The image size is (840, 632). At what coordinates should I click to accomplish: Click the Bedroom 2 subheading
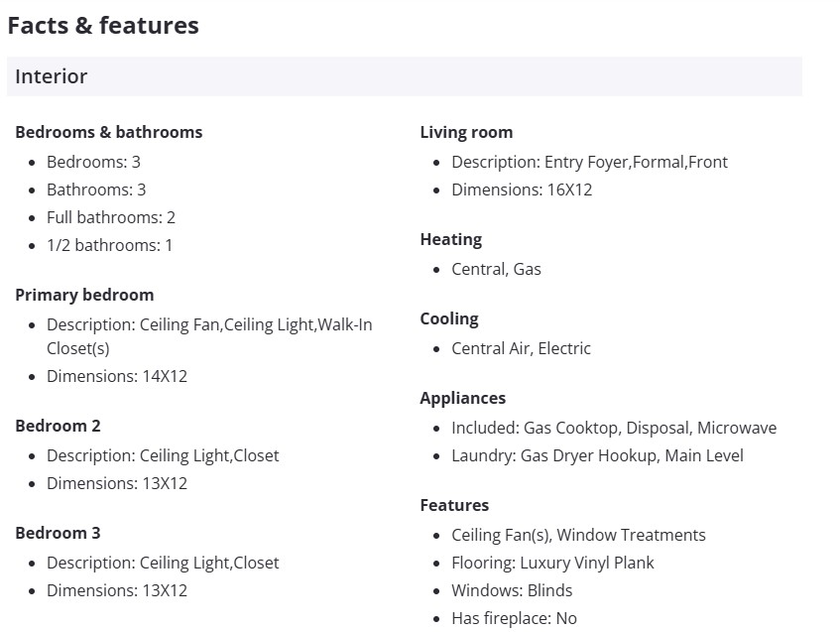coord(58,426)
